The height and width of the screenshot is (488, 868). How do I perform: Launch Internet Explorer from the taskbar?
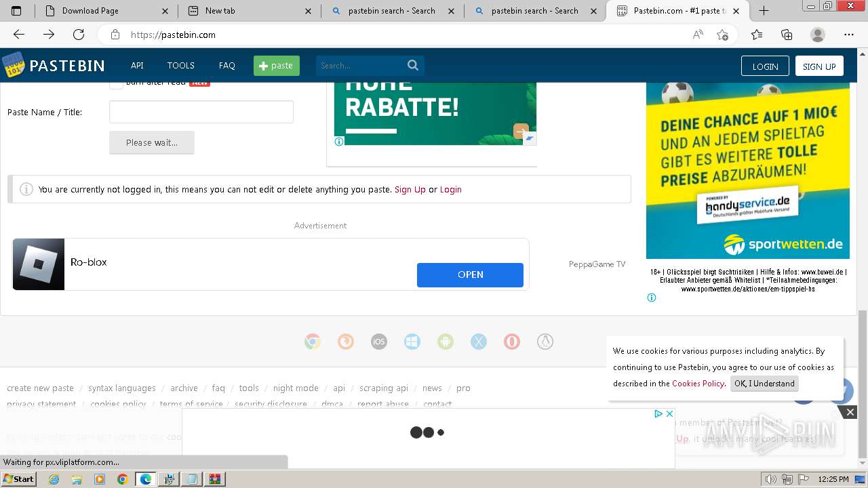click(x=54, y=479)
